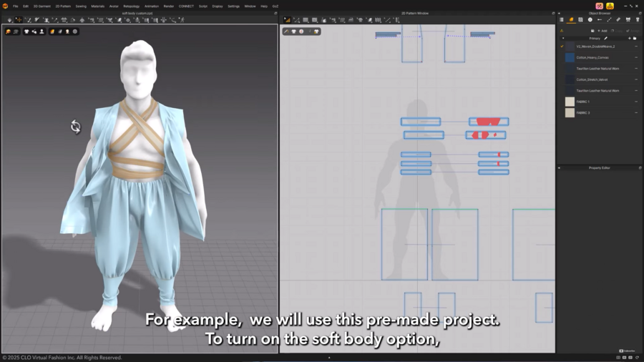Undock the 3D window panel
This screenshot has width=644, height=362.
tap(275, 13)
